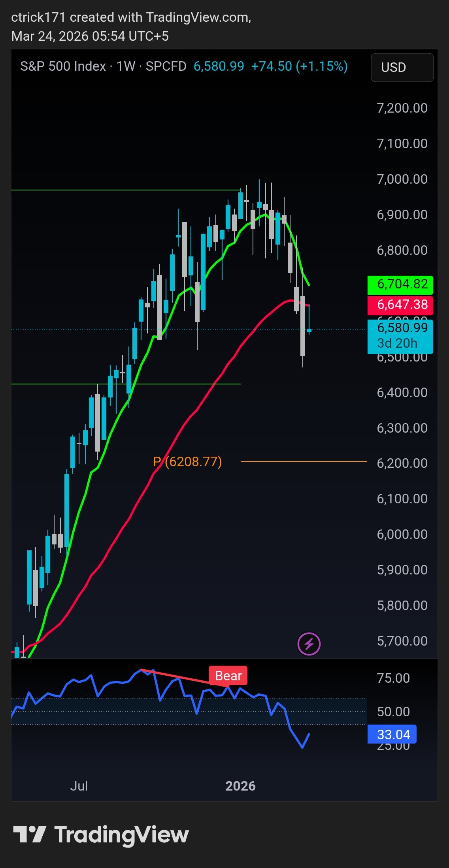
Task: Click the 2026 time axis label
Action: pos(240,786)
